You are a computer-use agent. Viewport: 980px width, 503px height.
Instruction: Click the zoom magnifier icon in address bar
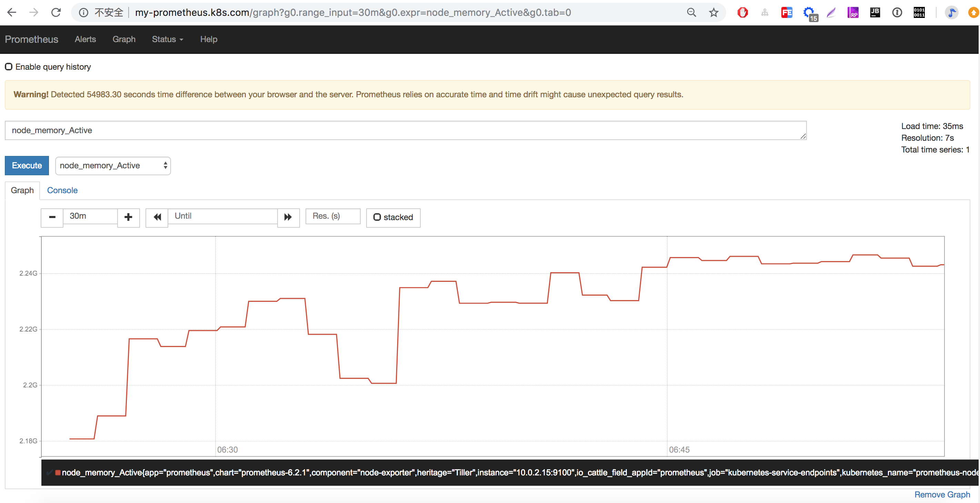click(691, 12)
